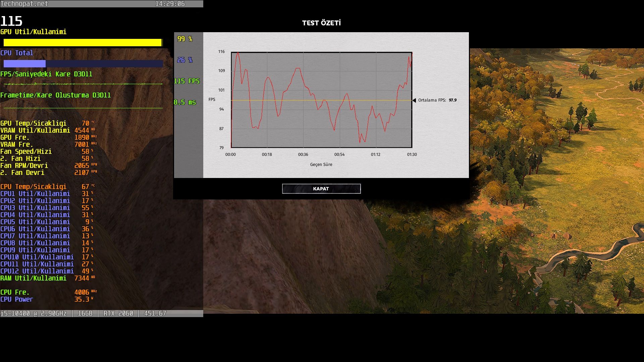Click the FPS/Saniyedeki Kare D3D11 graph line

pos(83,84)
